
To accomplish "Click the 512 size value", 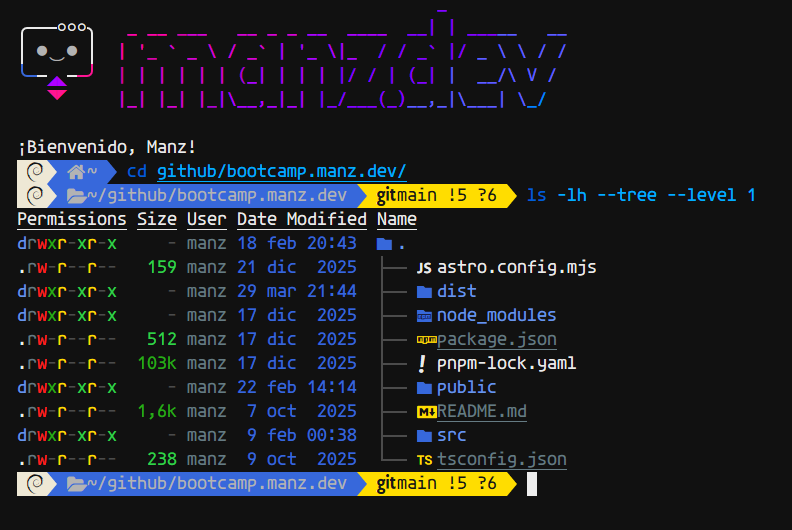I will click(162, 340).
